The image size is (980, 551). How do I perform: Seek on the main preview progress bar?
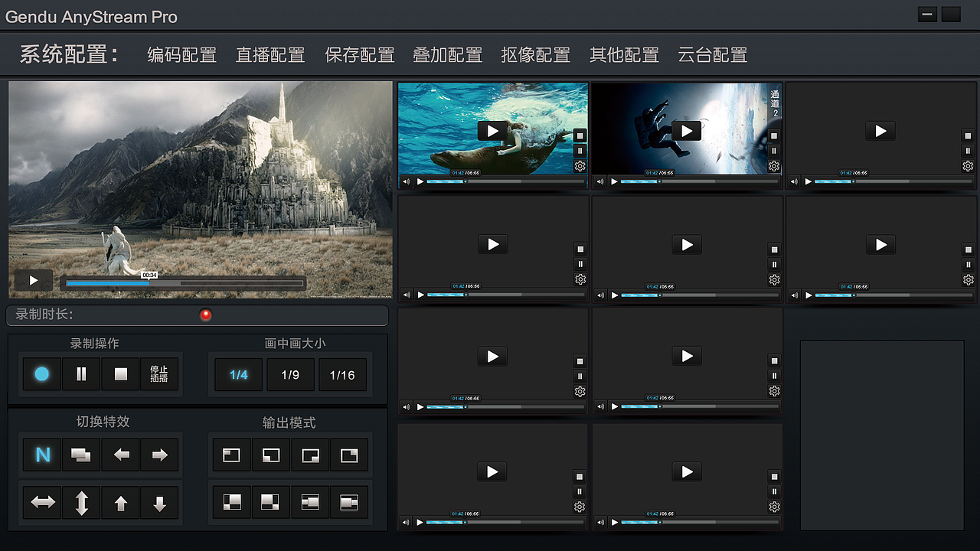point(185,283)
